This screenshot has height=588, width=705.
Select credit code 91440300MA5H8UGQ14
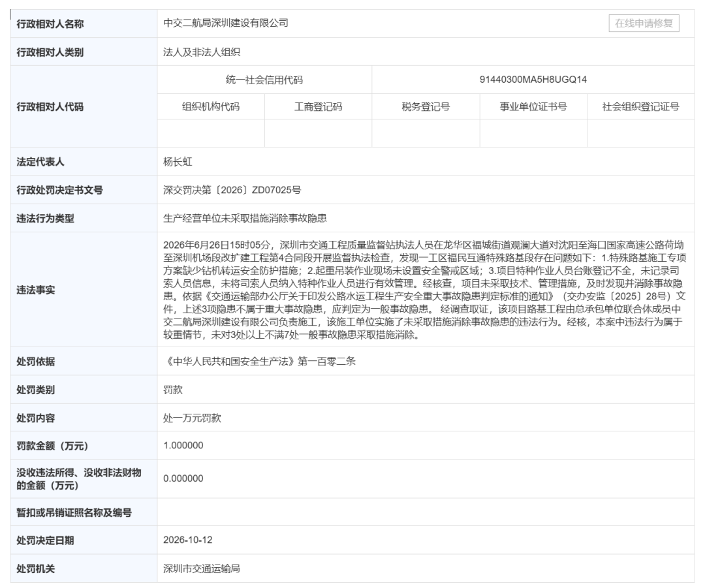pos(533,80)
